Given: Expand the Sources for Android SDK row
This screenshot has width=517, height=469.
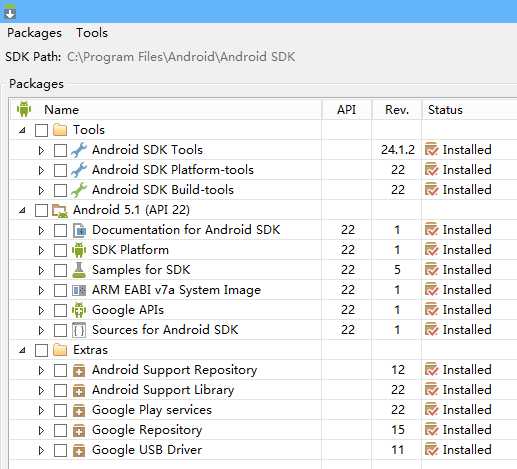Looking at the screenshot, I should (41, 330).
